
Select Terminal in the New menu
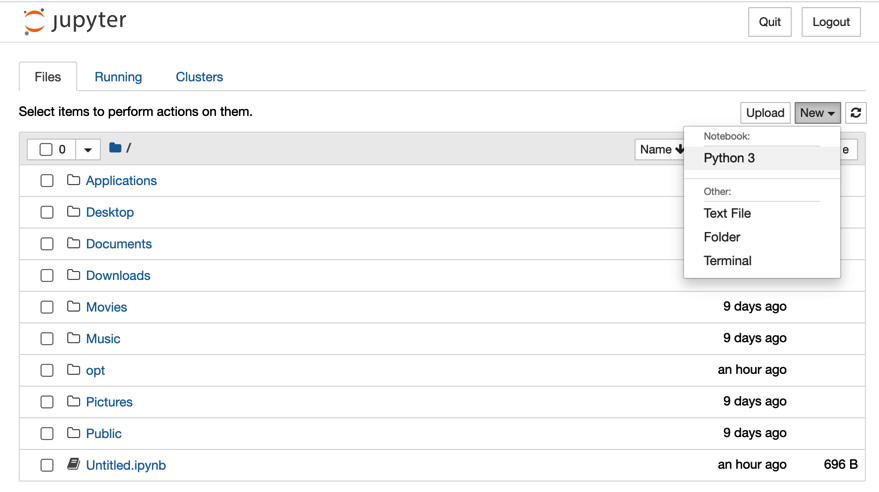(728, 261)
